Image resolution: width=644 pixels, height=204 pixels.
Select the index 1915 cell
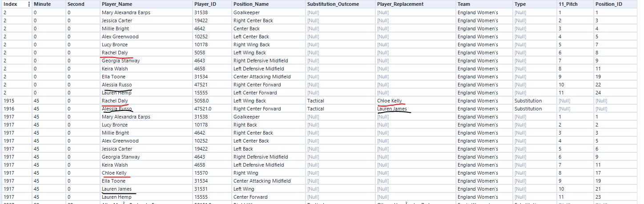coord(10,101)
